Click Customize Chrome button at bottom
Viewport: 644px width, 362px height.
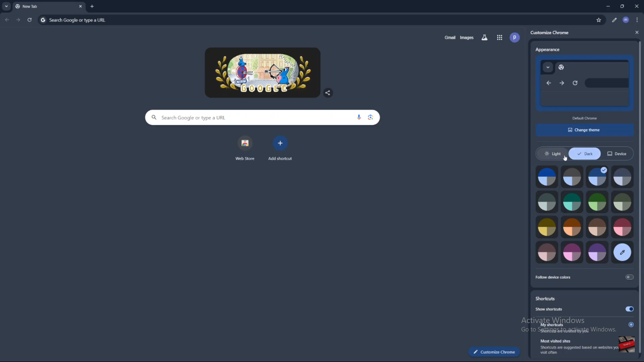(x=494, y=352)
